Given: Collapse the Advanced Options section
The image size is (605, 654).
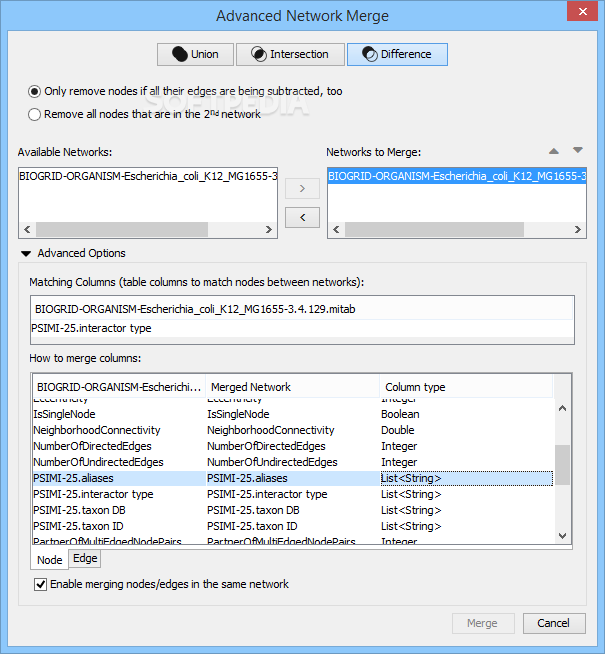Looking at the screenshot, I should point(26,254).
